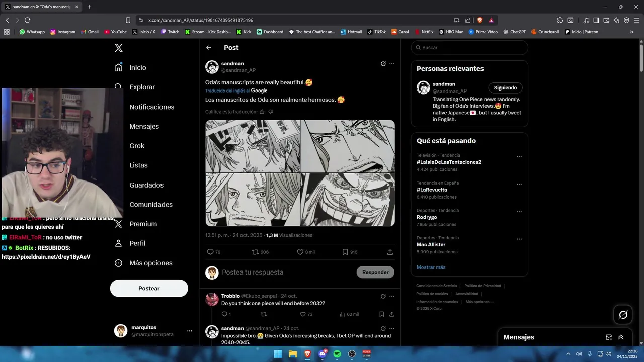Open #LaRevuelta trend

click(x=432, y=190)
